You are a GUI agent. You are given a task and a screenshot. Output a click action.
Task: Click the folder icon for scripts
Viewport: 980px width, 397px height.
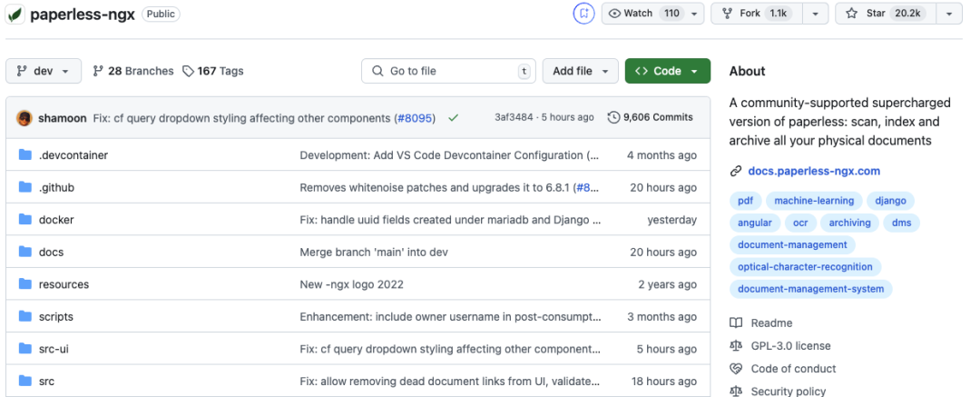pos(25,316)
